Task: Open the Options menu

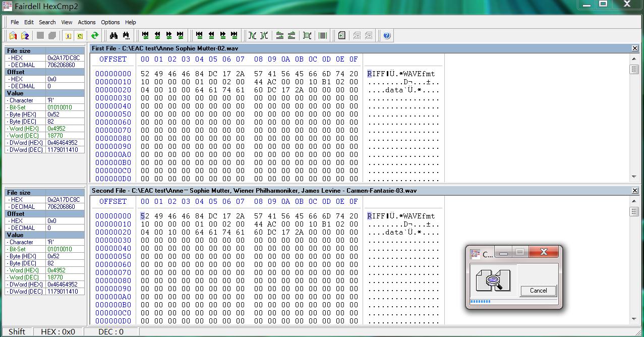Action: coord(110,22)
